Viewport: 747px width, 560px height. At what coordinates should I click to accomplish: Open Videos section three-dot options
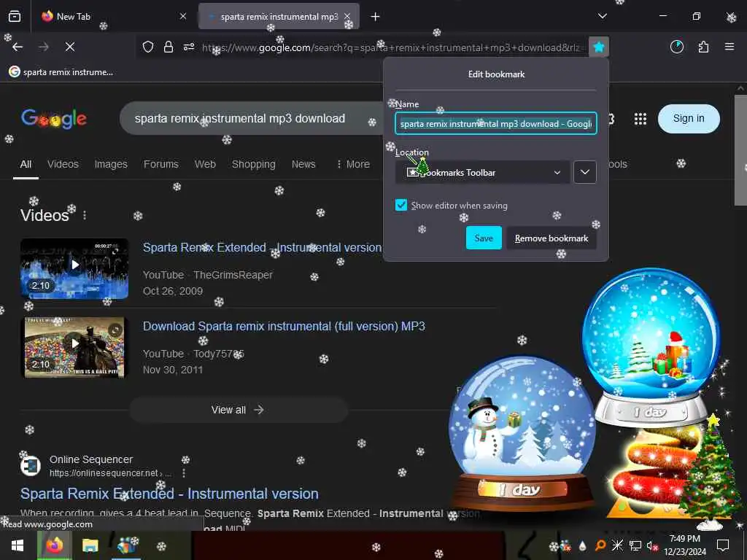(x=85, y=215)
